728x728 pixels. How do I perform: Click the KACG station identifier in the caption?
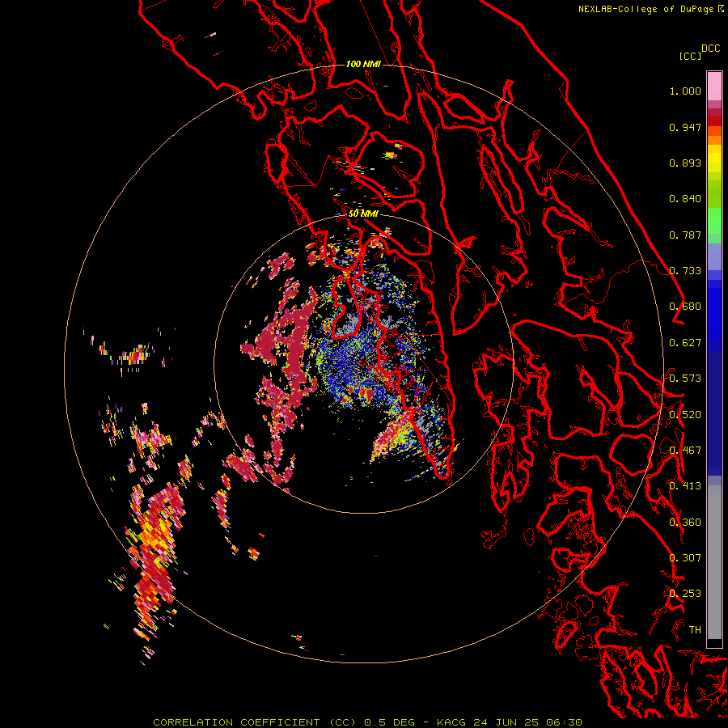click(x=451, y=722)
